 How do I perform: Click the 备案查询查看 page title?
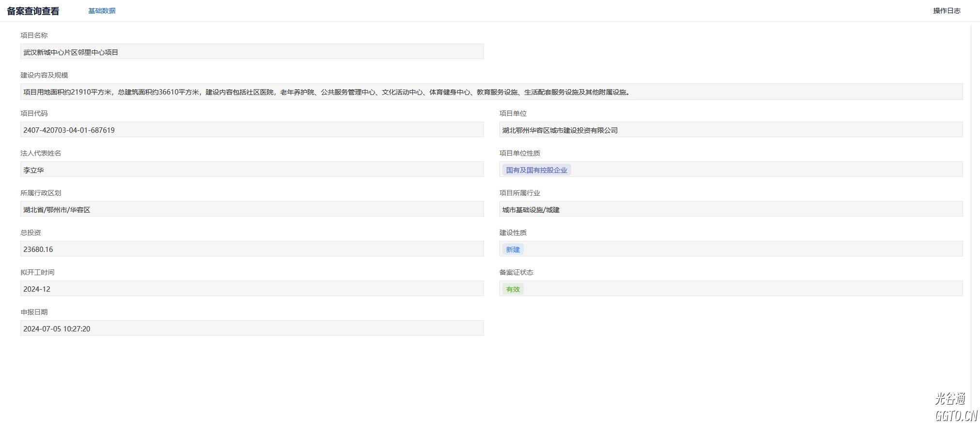click(33, 11)
